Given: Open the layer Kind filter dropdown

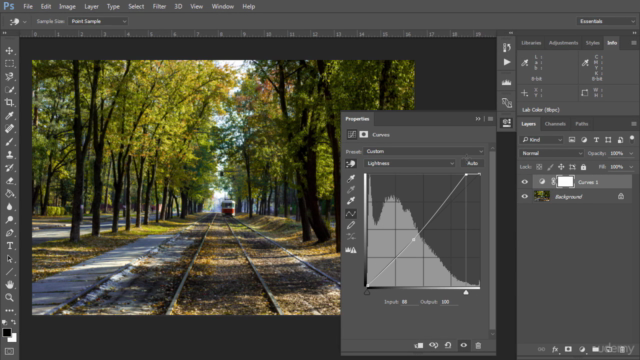Looking at the screenshot, I should pyautogui.click(x=542, y=140).
